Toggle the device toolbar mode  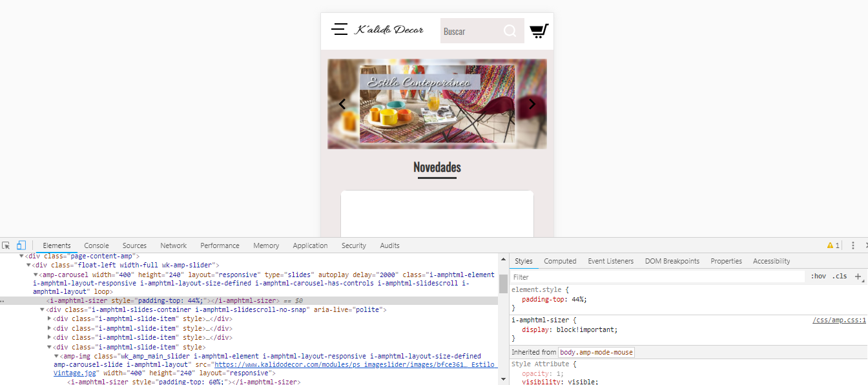coord(21,245)
